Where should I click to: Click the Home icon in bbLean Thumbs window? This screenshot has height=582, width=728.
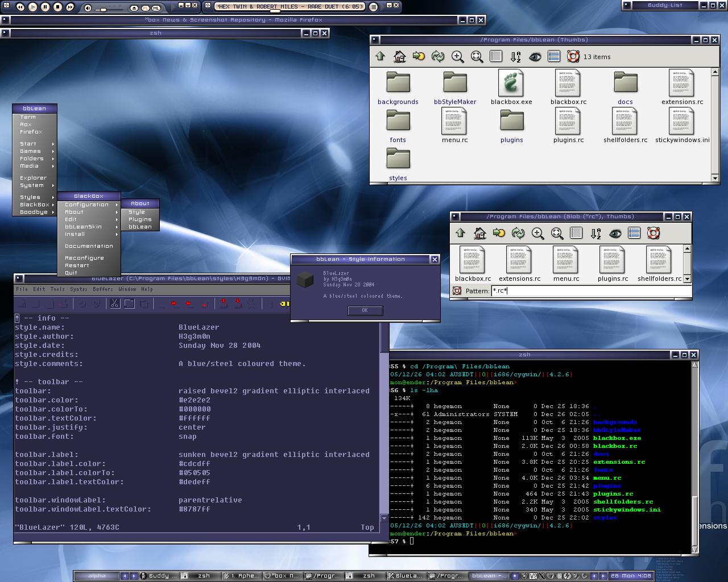click(399, 56)
